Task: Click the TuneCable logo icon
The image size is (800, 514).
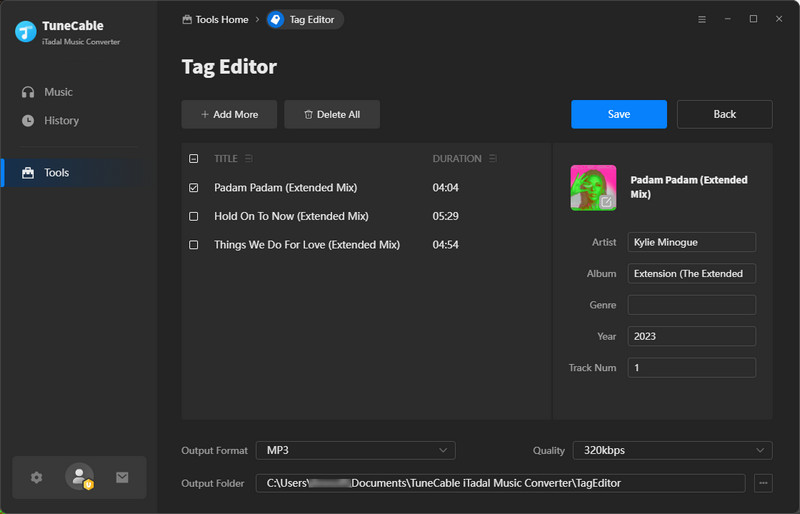Action: pos(26,31)
